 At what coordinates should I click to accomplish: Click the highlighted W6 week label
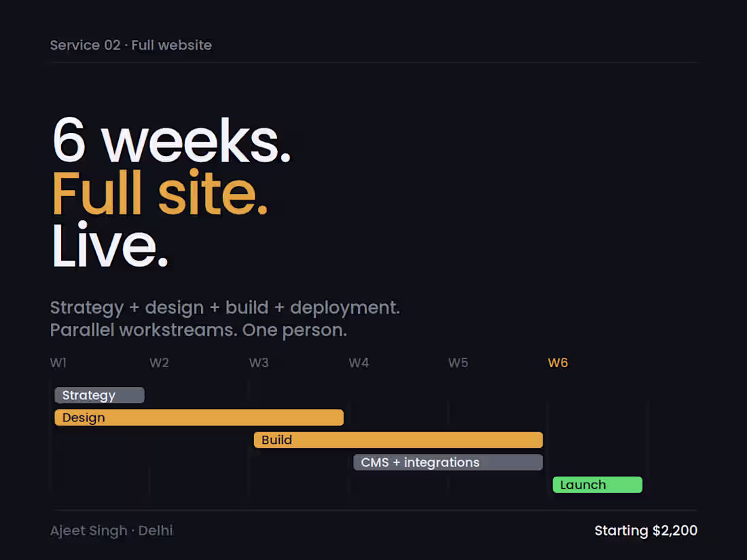[x=558, y=363]
